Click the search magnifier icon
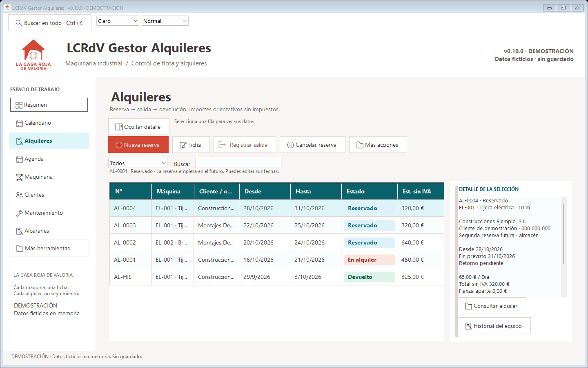Viewport: 588px width, 368px height. pos(19,23)
